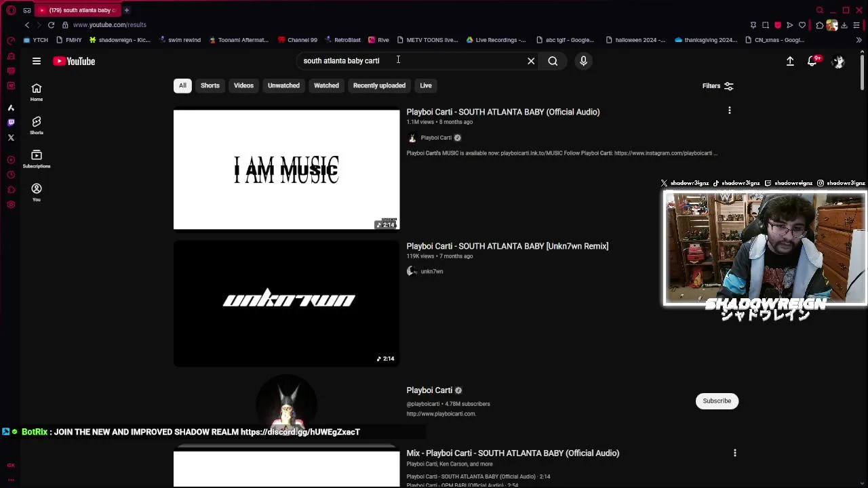Reload the page

(x=51, y=25)
